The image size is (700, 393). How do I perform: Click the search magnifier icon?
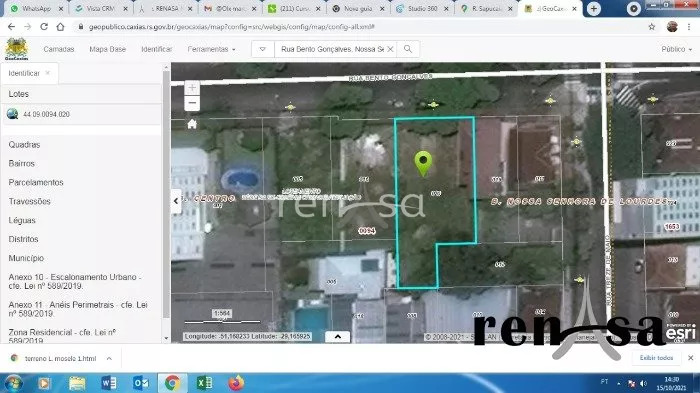coord(408,49)
